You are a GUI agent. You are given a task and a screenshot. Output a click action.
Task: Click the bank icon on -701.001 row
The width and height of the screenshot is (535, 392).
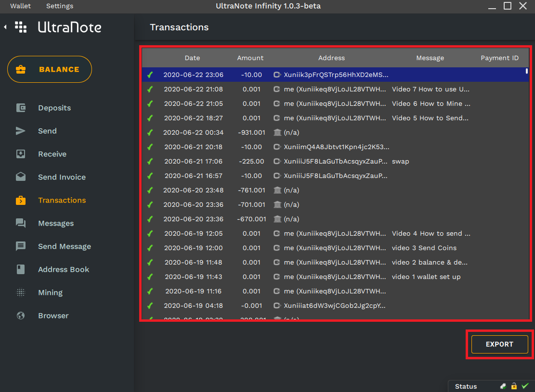point(277,204)
